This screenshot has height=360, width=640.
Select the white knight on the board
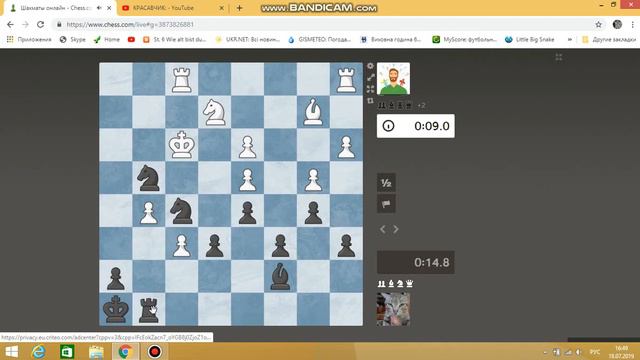coord(215,112)
